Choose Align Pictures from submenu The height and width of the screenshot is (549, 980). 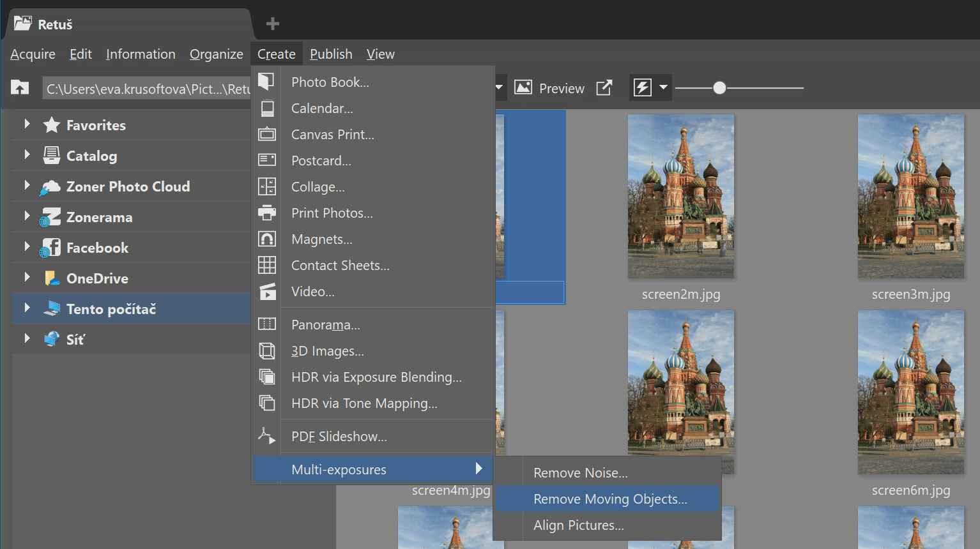608,525
